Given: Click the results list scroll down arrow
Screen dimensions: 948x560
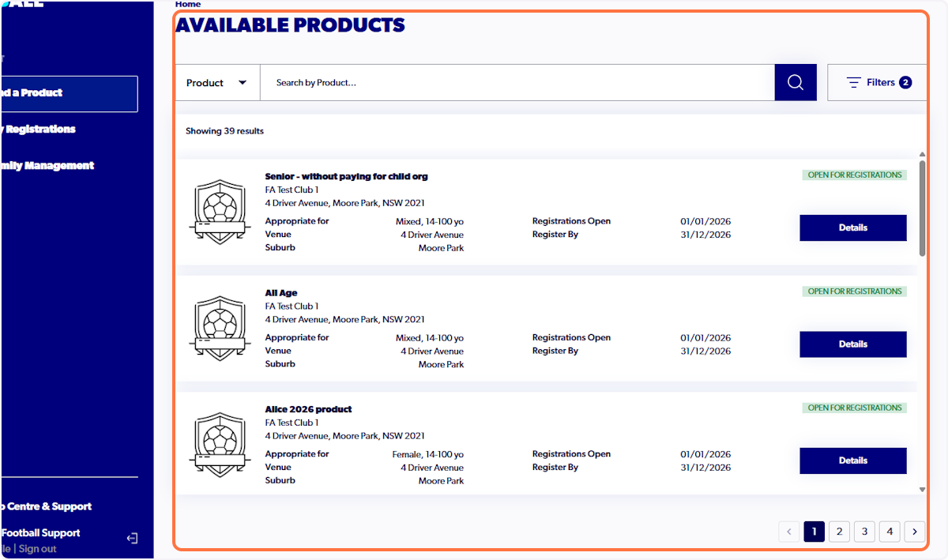Looking at the screenshot, I should (922, 490).
